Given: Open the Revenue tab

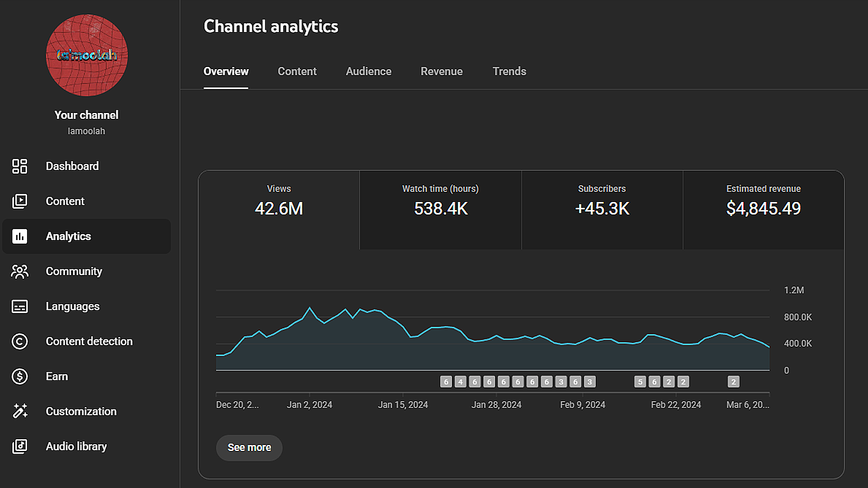Looking at the screenshot, I should tap(441, 71).
